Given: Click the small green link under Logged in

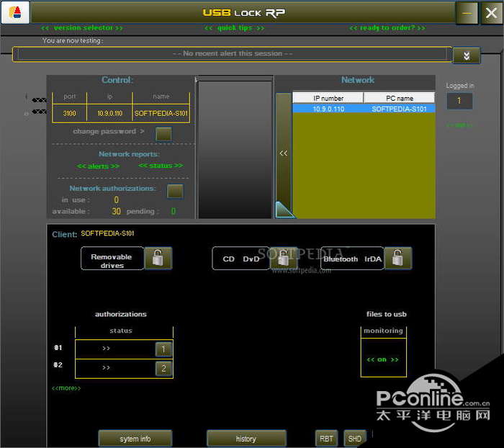Looking at the screenshot, I should pos(459,125).
